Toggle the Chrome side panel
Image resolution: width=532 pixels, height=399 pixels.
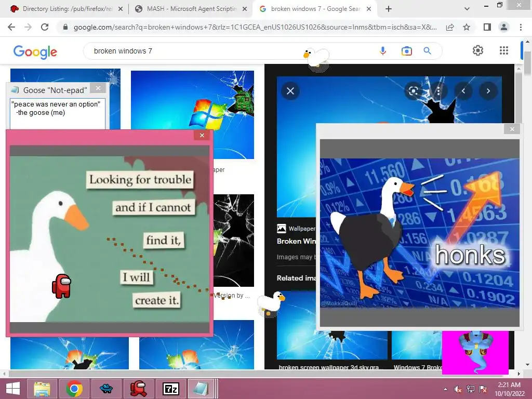487,27
